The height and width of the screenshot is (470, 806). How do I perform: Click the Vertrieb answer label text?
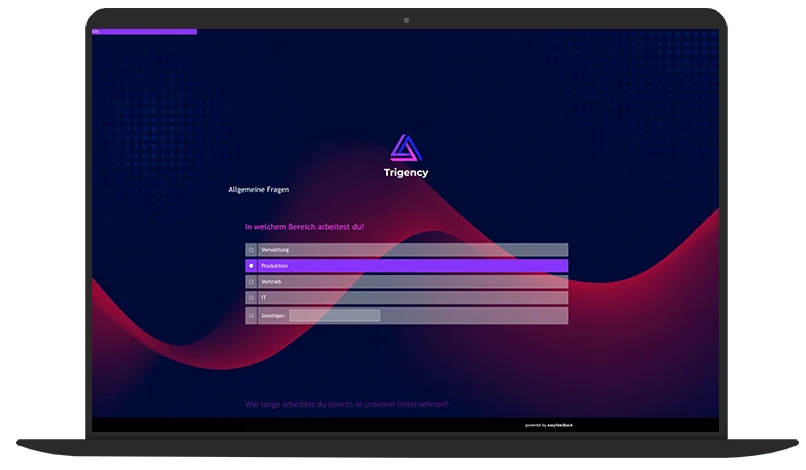[x=272, y=282]
